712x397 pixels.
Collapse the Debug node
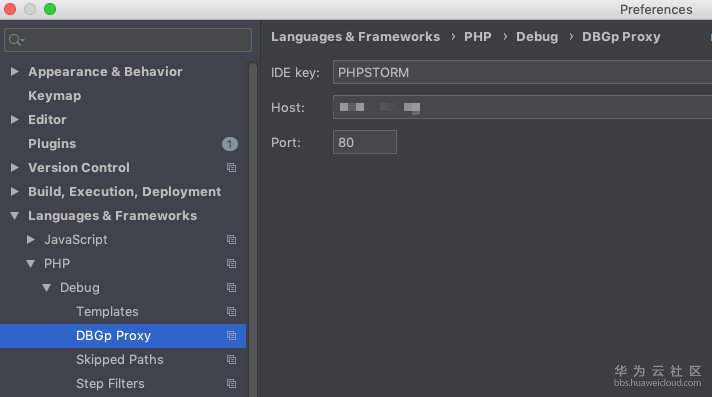point(46,288)
